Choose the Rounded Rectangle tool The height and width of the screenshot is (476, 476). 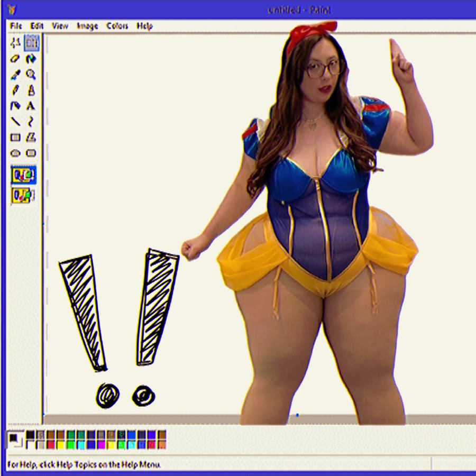point(31,153)
